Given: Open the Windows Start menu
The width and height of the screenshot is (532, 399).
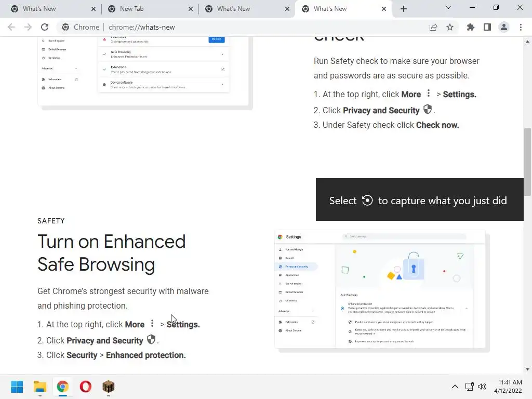Looking at the screenshot, I should [17, 387].
